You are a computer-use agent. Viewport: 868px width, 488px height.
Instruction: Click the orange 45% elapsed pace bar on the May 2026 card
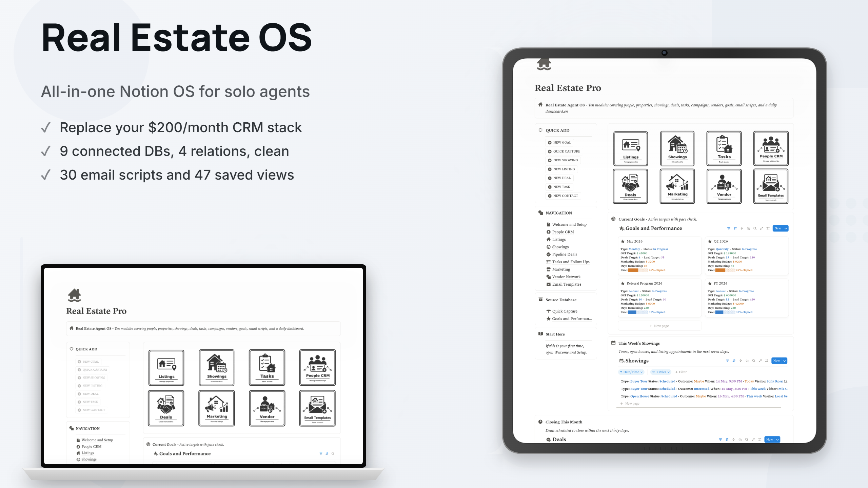coord(638,270)
